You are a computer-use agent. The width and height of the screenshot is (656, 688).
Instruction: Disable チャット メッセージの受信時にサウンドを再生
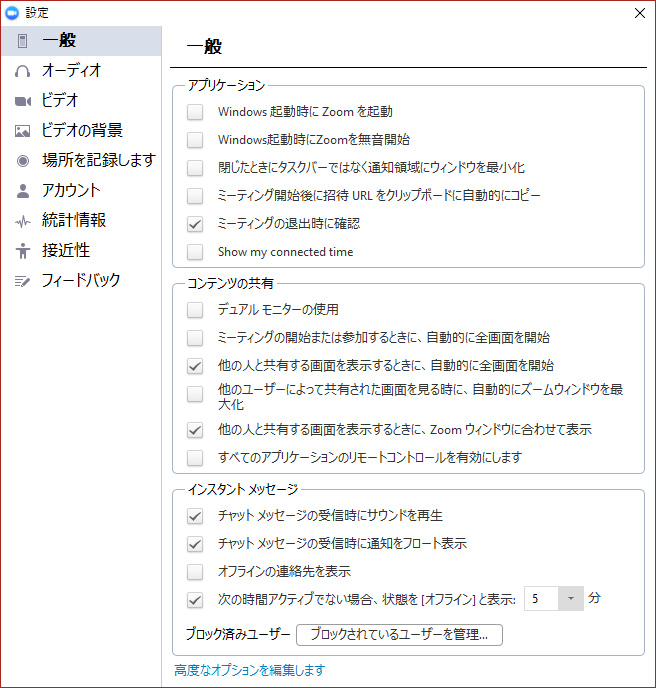(195, 516)
